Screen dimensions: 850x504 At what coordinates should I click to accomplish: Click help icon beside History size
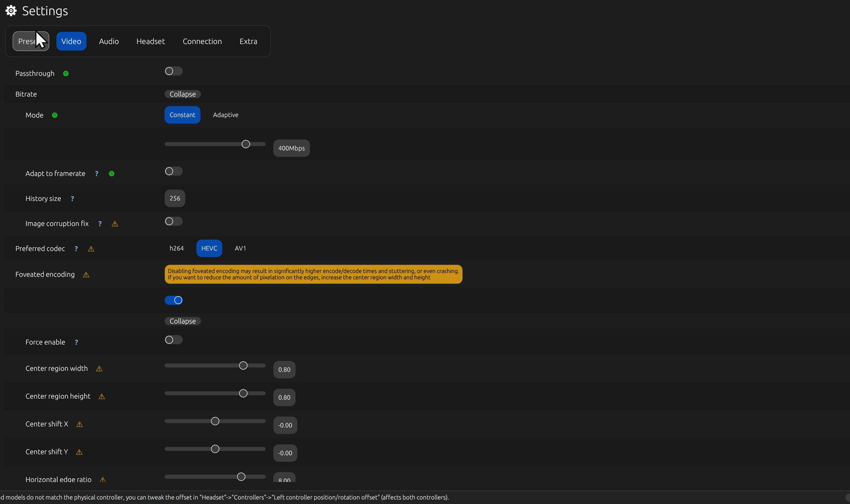tap(72, 199)
